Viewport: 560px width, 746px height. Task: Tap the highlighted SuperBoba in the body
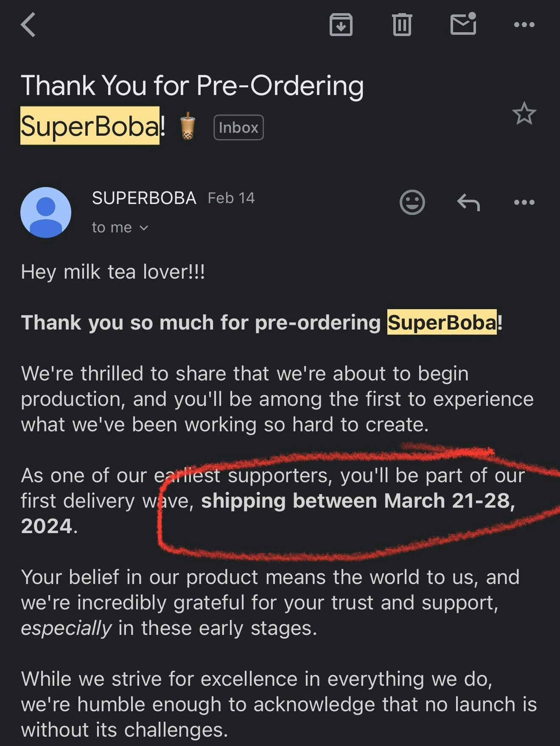(x=442, y=322)
